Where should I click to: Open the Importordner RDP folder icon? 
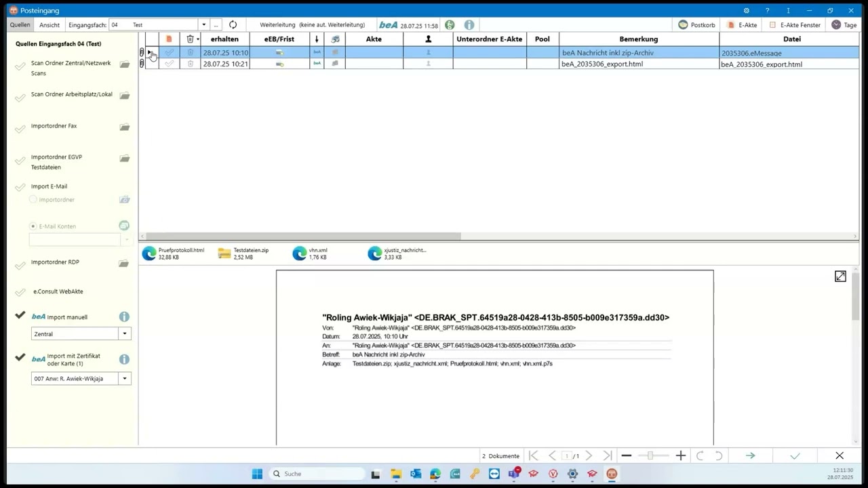125,263
